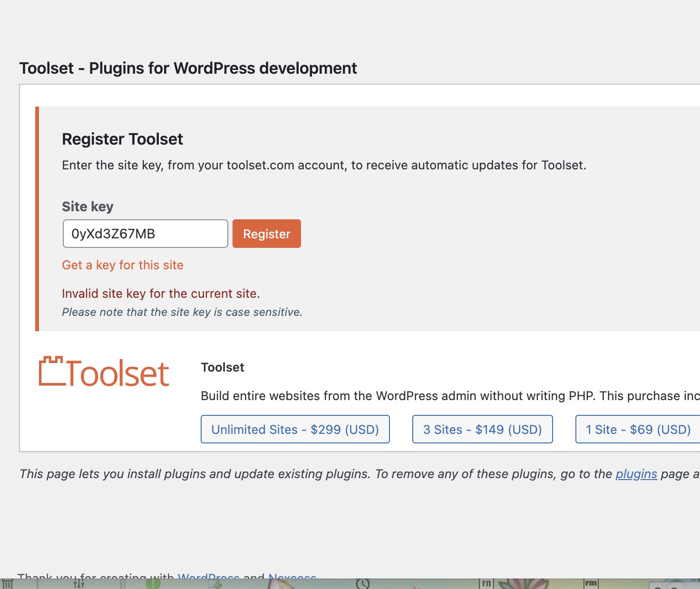Click the trash bin icon at bottom-left
700x589 pixels.
point(8,584)
